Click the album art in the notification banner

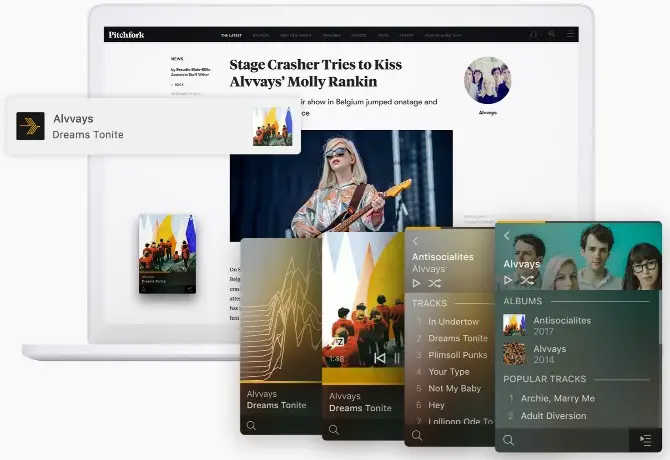point(273,126)
